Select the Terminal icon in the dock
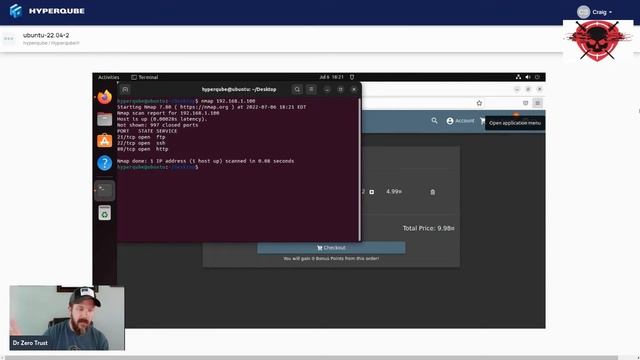The image size is (640, 360). [x=105, y=190]
